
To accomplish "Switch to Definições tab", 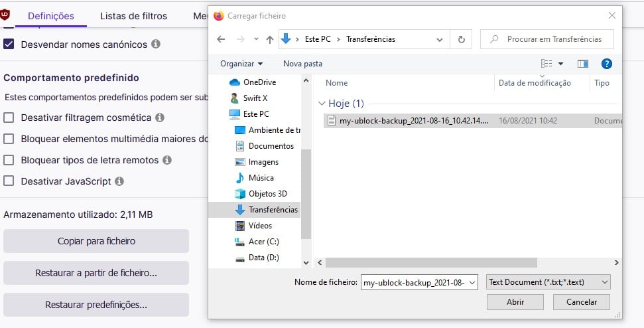I will click(51, 16).
